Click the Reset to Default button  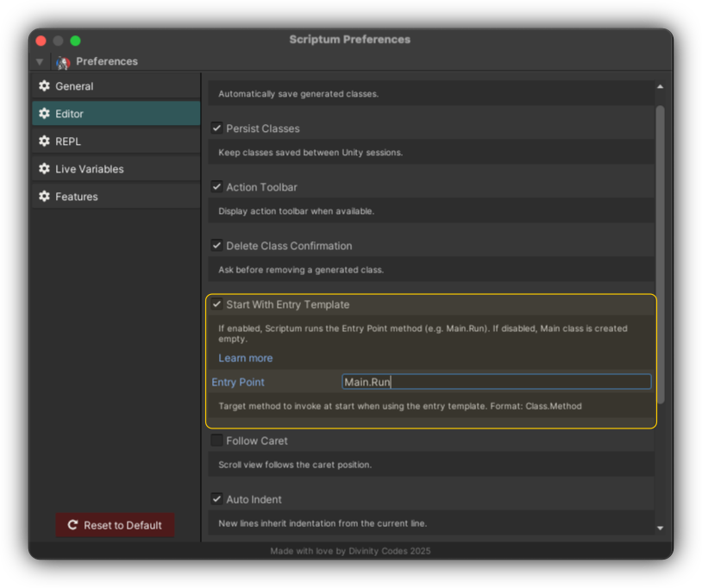pyautogui.click(x=115, y=525)
